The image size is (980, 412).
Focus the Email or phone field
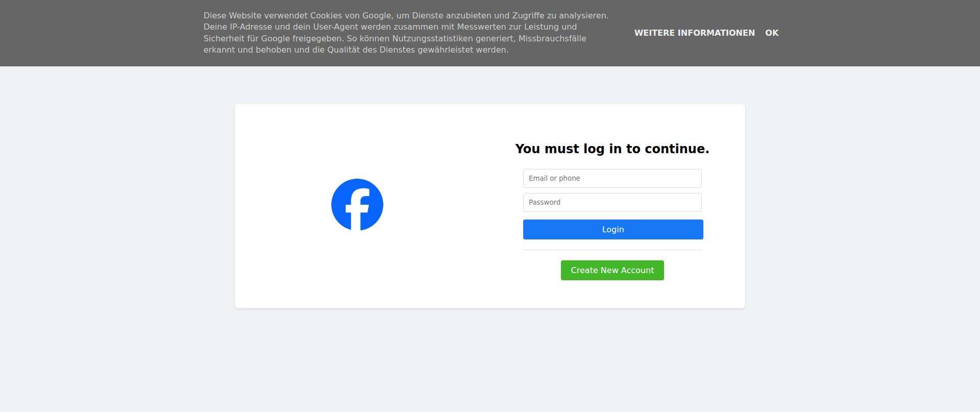612,178
